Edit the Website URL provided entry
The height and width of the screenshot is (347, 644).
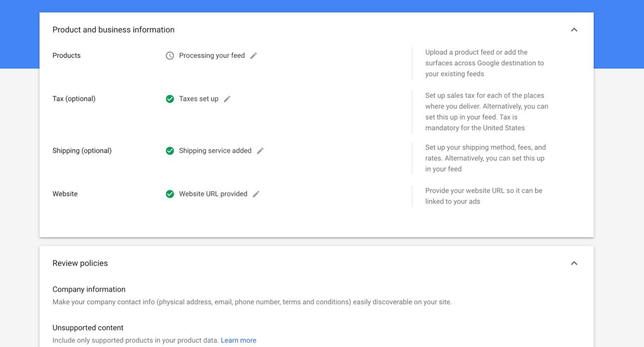[256, 194]
